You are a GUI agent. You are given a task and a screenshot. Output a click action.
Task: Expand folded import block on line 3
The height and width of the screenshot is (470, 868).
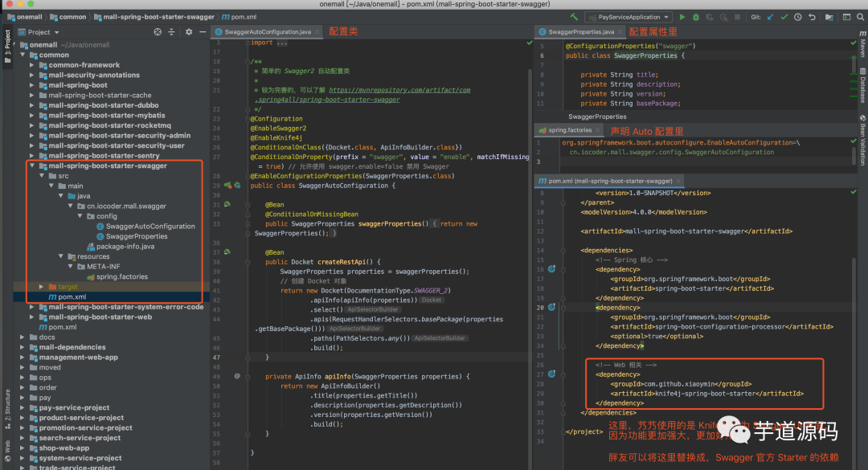[248, 43]
